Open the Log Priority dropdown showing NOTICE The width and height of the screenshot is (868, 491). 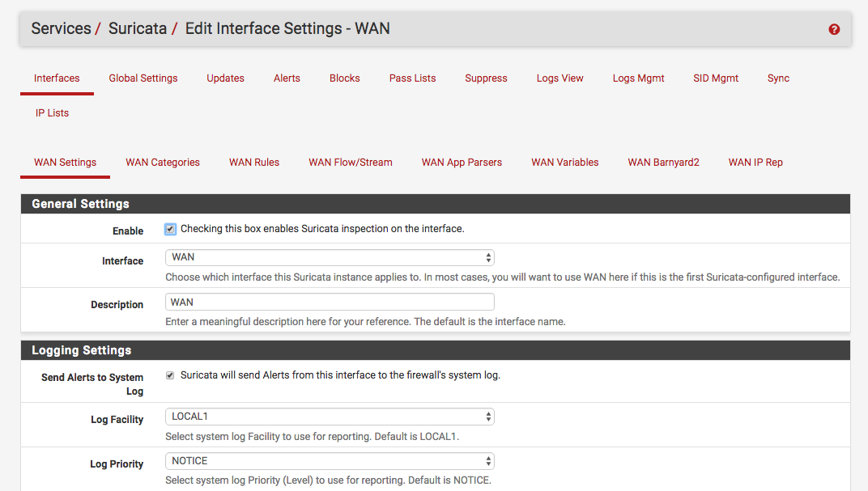330,461
